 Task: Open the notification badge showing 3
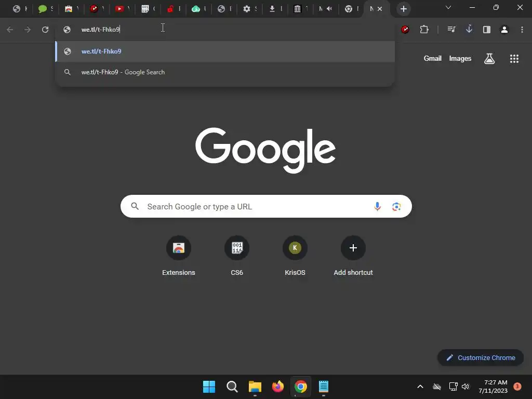tap(517, 387)
